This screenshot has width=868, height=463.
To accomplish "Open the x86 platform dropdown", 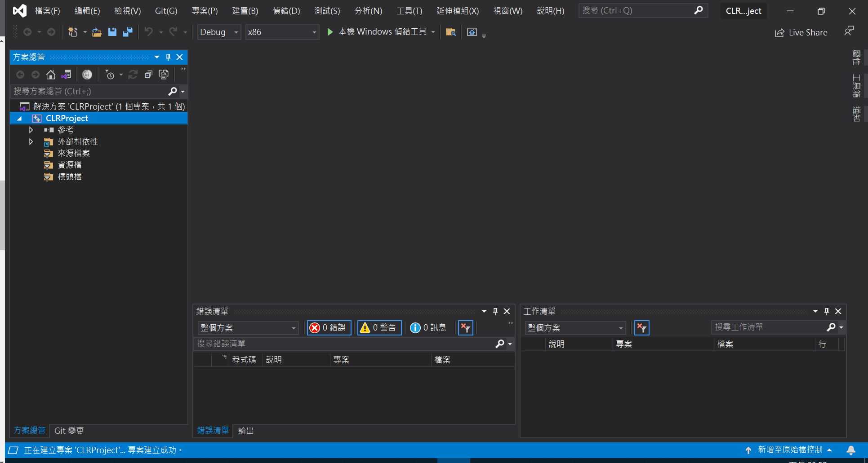I will click(x=282, y=32).
